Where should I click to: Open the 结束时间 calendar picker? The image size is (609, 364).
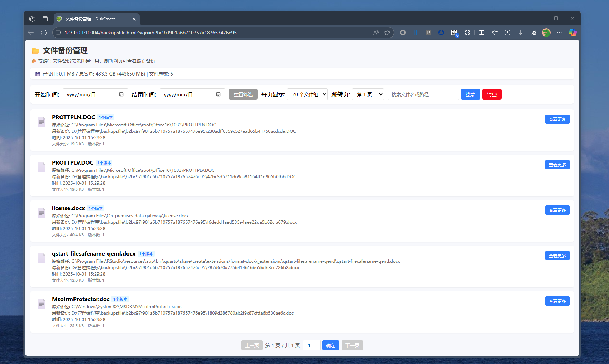tap(218, 94)
